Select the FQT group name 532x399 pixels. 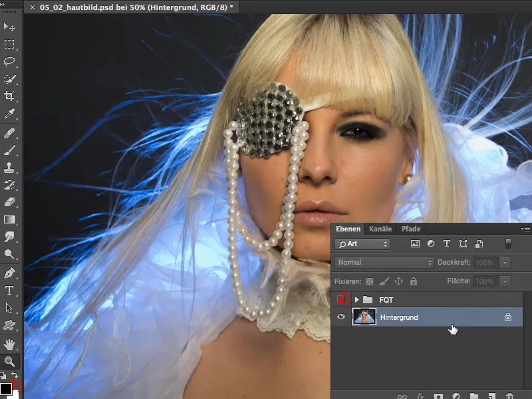tap(386, 300)
